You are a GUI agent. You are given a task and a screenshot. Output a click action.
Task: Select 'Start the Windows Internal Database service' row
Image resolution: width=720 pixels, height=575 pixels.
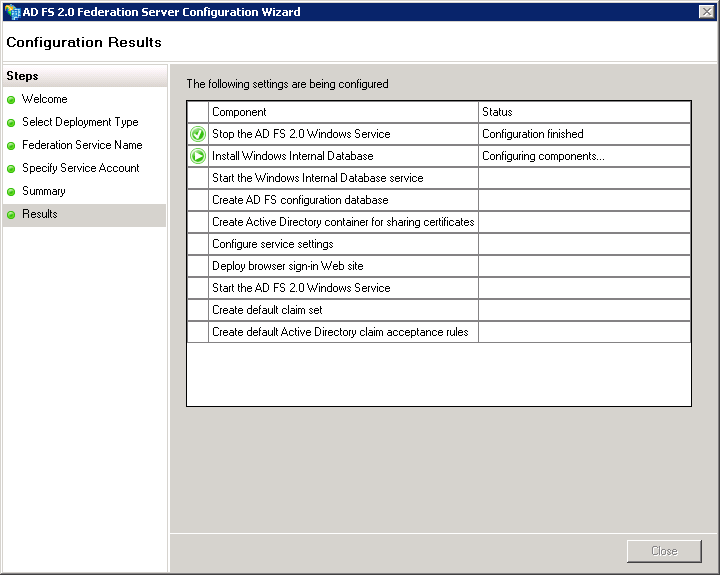click(439, 178)
